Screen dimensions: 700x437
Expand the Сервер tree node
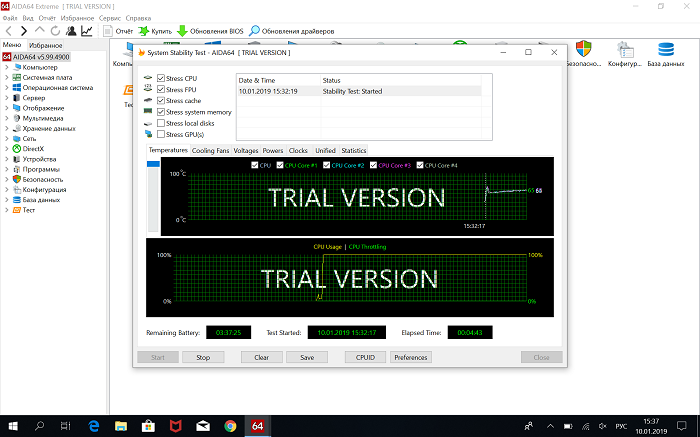pyautogui.click(x=7, y=98)
